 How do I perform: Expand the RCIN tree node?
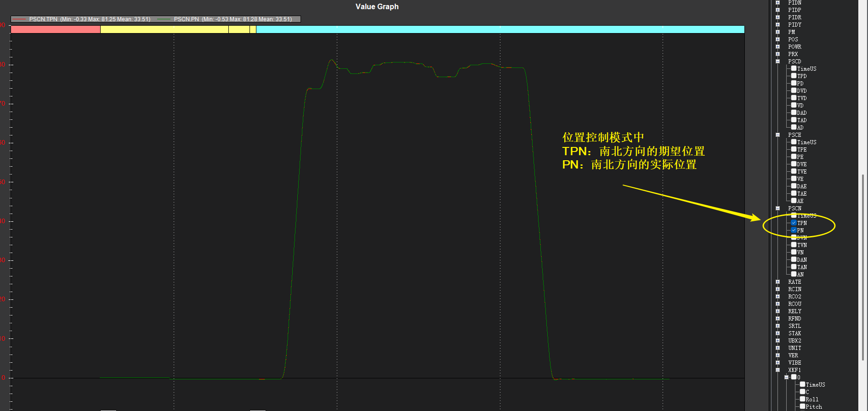tap(777, 289)
